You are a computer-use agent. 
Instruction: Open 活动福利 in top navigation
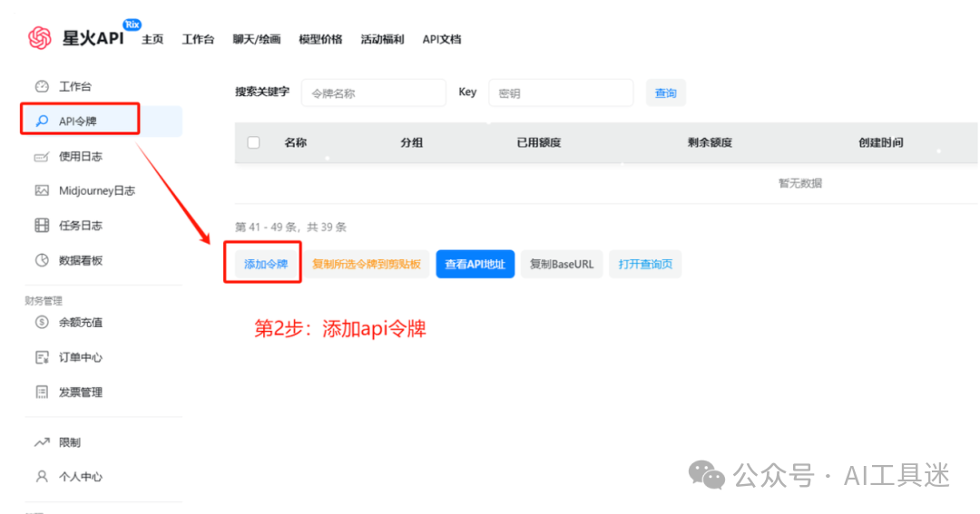click(383, 39)
